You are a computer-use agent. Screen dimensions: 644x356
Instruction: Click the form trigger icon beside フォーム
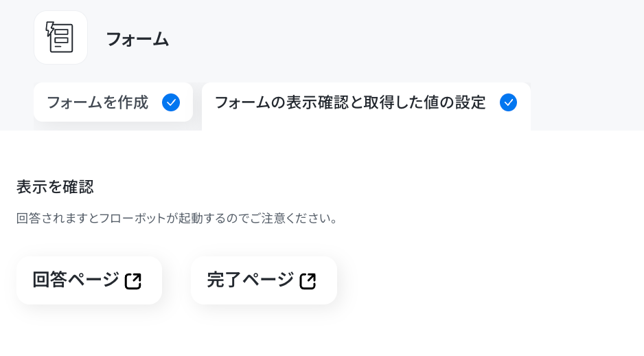pos(60,37)
